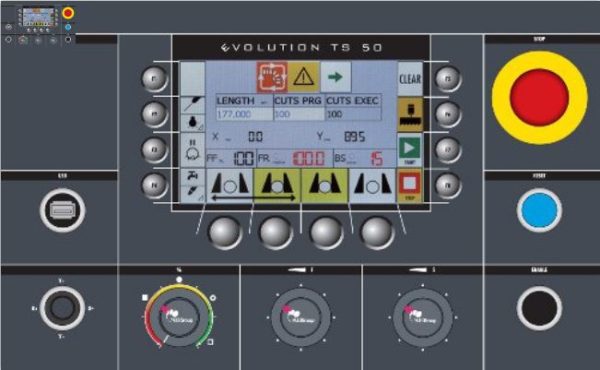Click the USB port socket
The height and width of the screenshot is (370, 600).
[62, 210]
